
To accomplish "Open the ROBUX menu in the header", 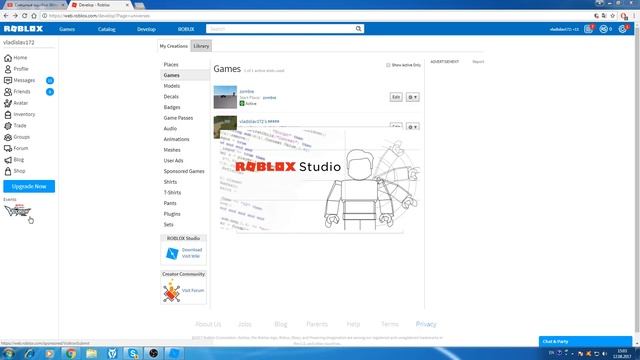I will coord(186,29).
